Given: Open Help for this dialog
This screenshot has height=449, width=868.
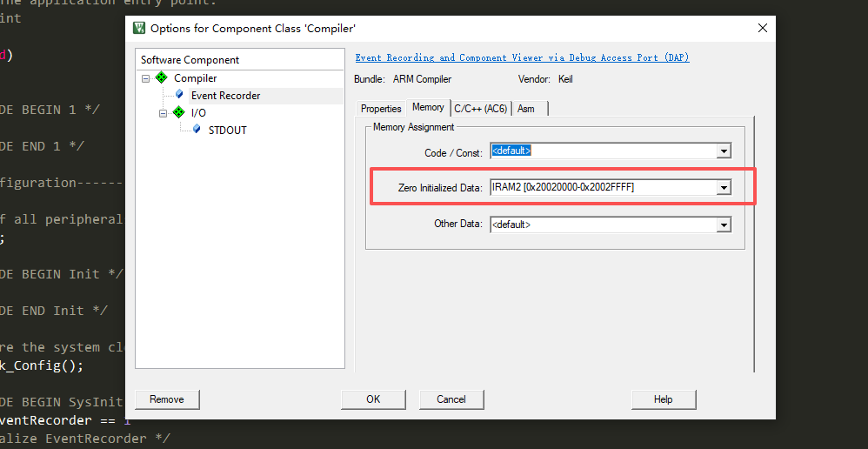Looking at the screenshot, I should coord(664,399).
